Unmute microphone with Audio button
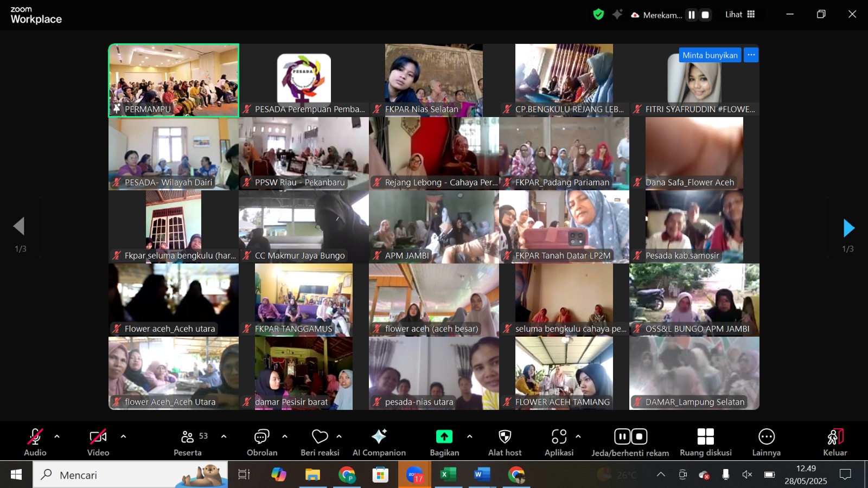This screenshot has width=868, height=488. [x=35, y=442]
